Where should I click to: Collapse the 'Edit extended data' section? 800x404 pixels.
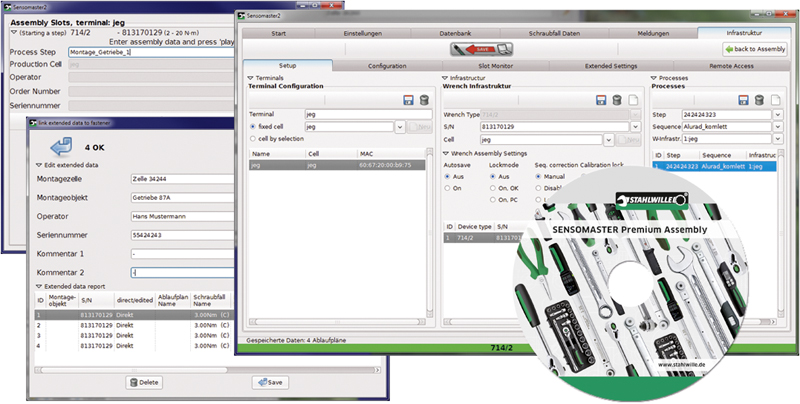pos(39,164)
